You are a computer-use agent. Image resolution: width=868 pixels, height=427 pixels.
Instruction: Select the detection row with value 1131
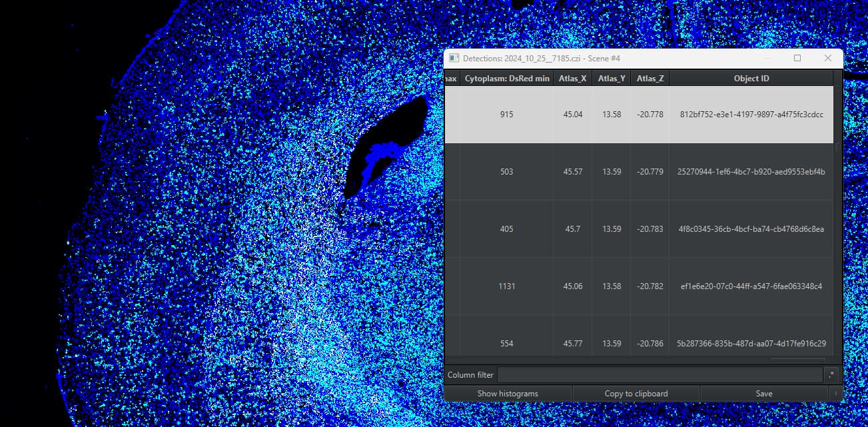pyautogui.click(x=666, y=286)
